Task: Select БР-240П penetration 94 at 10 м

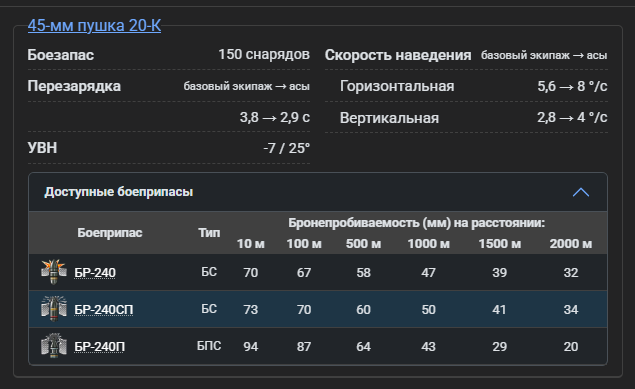Action: [251, 346]
